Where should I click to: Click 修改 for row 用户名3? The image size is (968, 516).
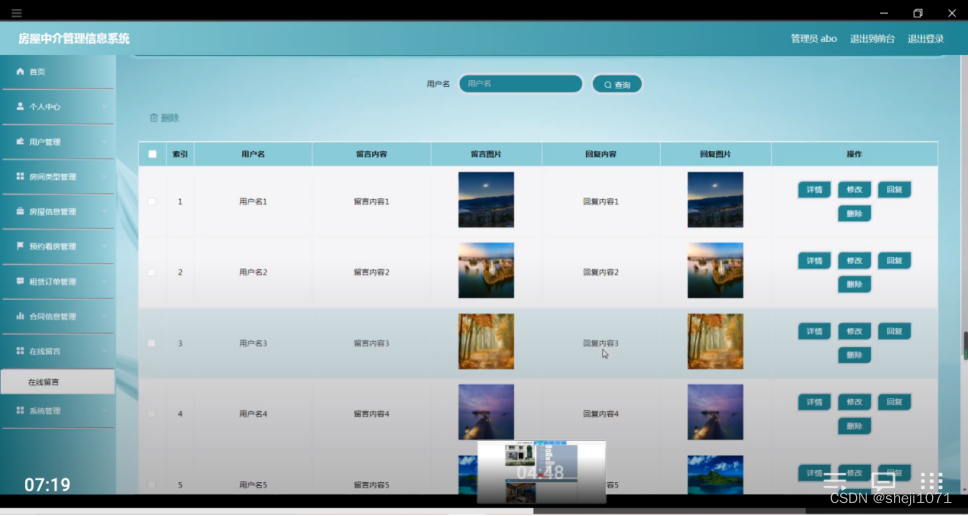(854, 331)
